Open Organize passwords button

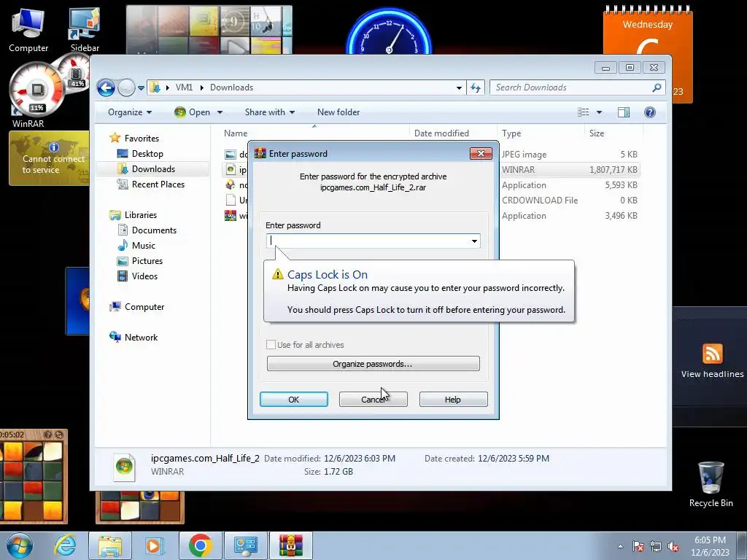[x=373, y=363]
